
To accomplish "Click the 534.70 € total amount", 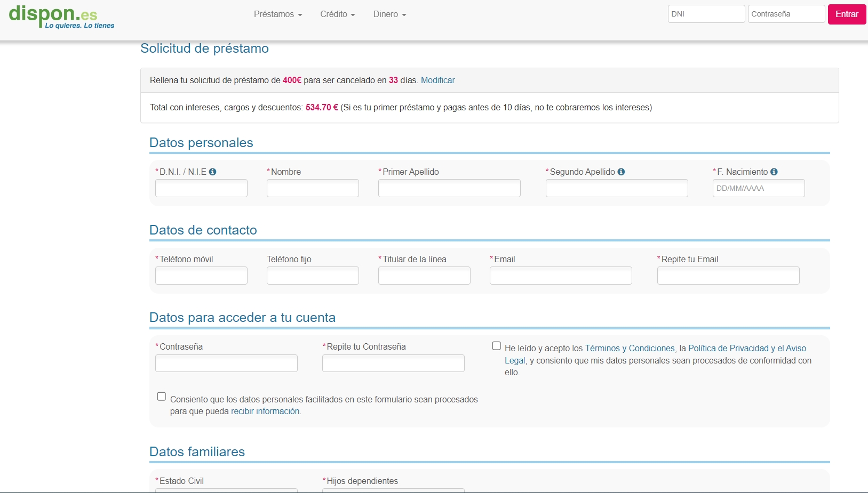I will (322, 107).
